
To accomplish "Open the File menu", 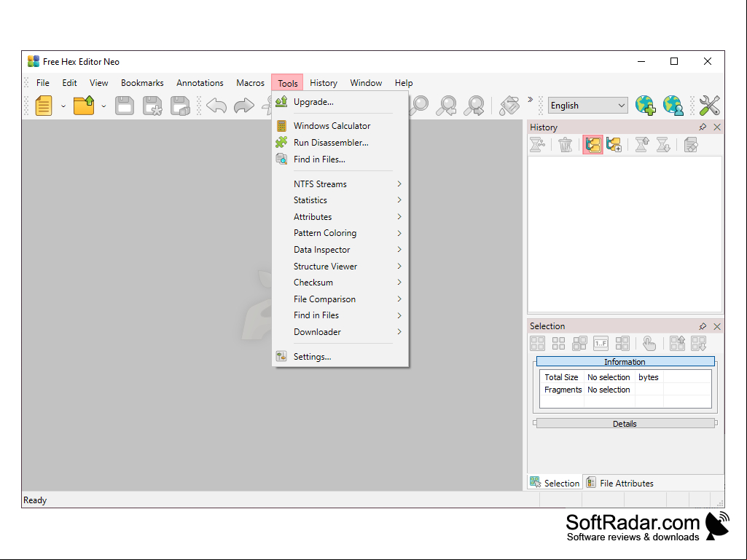I will [43, 83].
